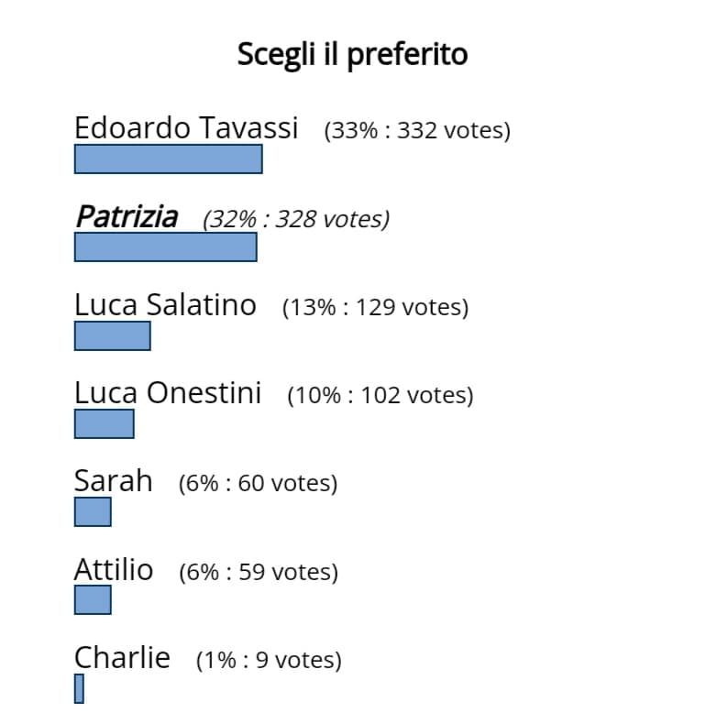The height and width of the screenshot is (724, 728).
Task: Select the Attilio option label
Action: [114, 569]
